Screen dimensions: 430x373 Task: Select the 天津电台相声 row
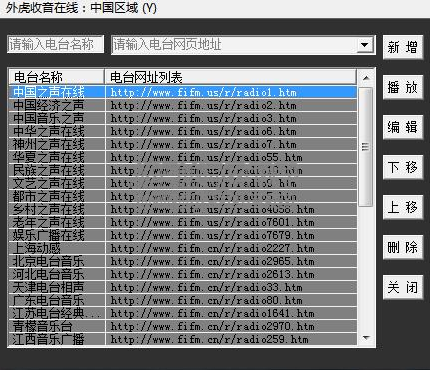183,287
